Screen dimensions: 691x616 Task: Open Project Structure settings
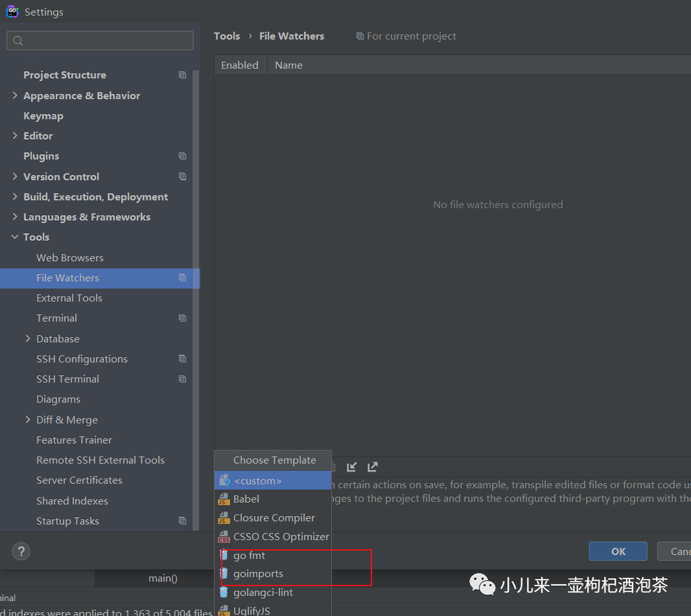click(65, 75)
